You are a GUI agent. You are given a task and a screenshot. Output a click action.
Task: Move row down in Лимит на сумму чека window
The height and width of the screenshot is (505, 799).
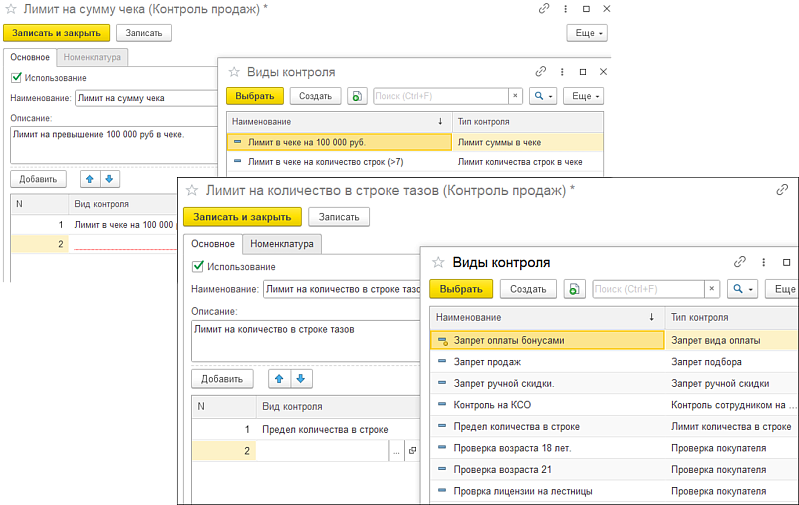click(109, 179)
